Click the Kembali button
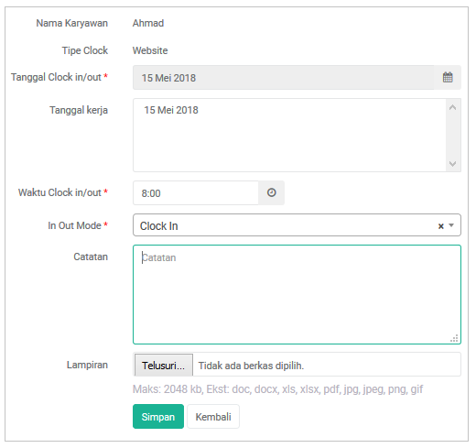The width and height of the screenshot is (476, 448). point(213,416)
